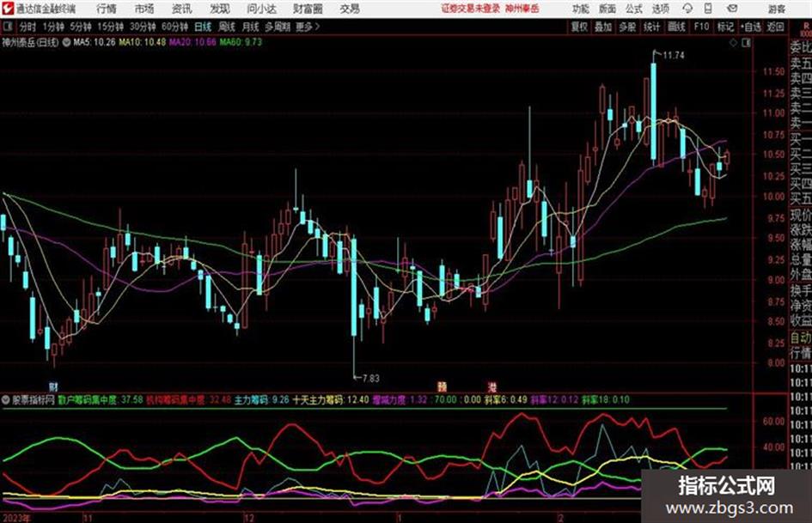The width and height of the screenshot is (812, 523).
Task: Click the MA5: 10.26 label
Action: [x=95, y=42]
